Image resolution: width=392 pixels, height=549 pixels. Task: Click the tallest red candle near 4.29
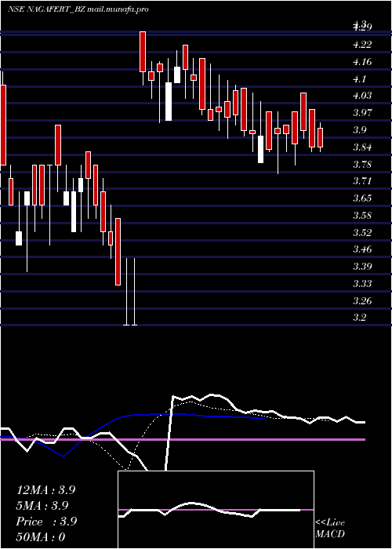(x=143, y=52)
